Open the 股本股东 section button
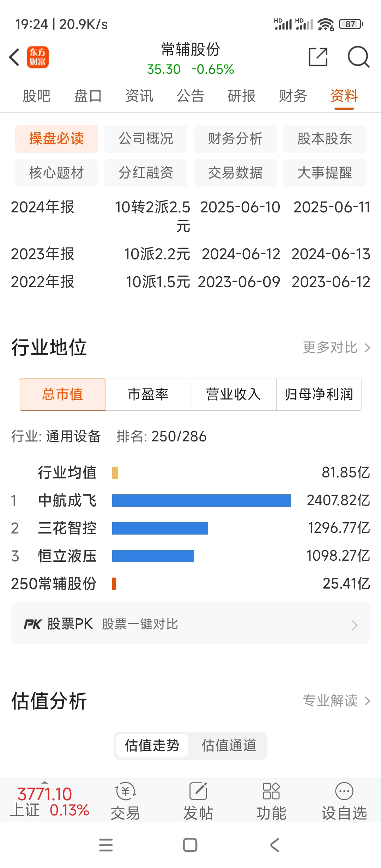Image resolution: width=381 pixels, height=868 pixels. click(x=325, y=139)
